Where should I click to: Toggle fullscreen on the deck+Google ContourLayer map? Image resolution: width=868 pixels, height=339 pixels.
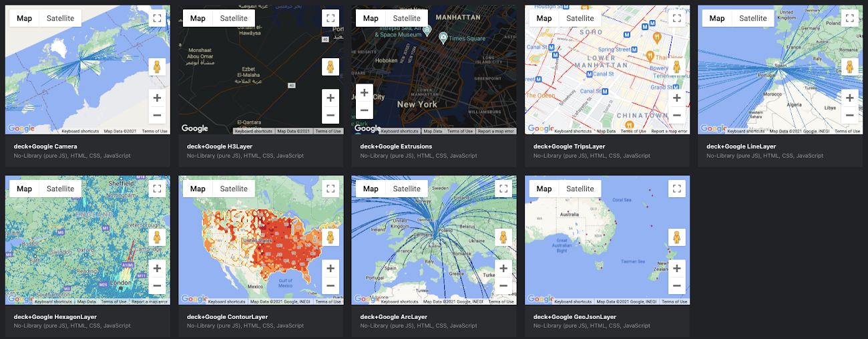331,189
